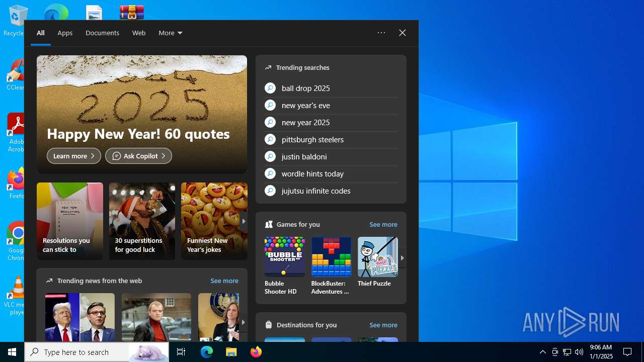Image resolution: width=644 pixels, height=362 pixels.
Task: Open File Explorer from taskbar
Action: coord(231,352)
